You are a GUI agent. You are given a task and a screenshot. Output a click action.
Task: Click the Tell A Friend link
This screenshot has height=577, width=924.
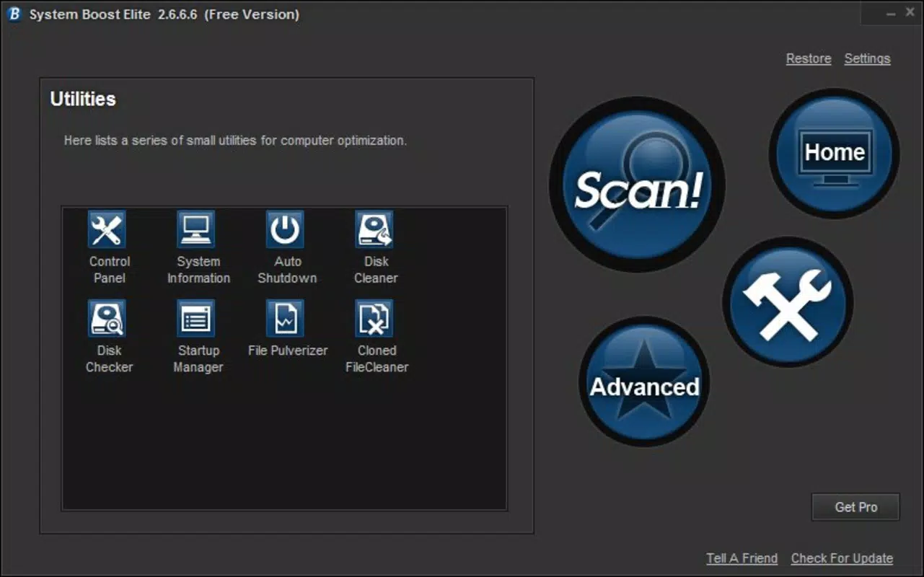pyautogui.click(x=742, y=558)
